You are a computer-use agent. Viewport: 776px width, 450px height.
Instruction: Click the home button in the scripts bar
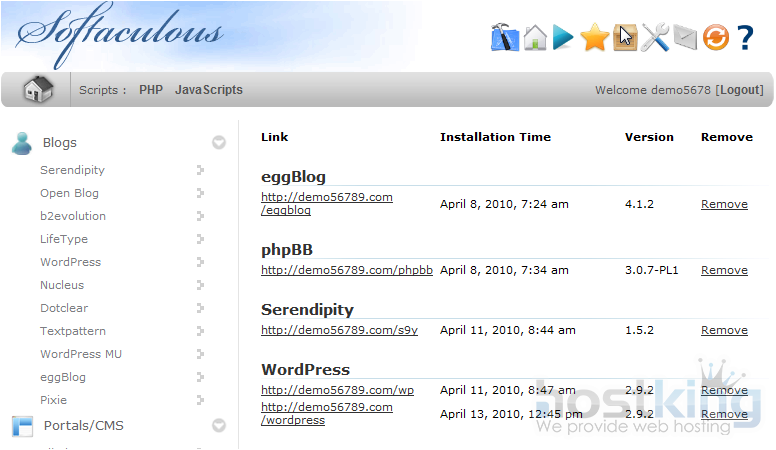point(38,90)
